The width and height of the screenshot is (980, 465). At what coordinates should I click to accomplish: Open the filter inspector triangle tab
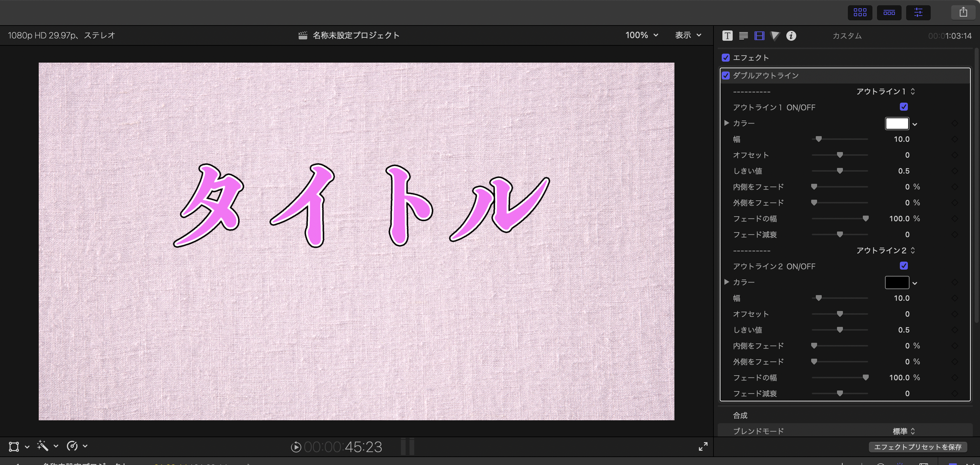tap(775, 36)
